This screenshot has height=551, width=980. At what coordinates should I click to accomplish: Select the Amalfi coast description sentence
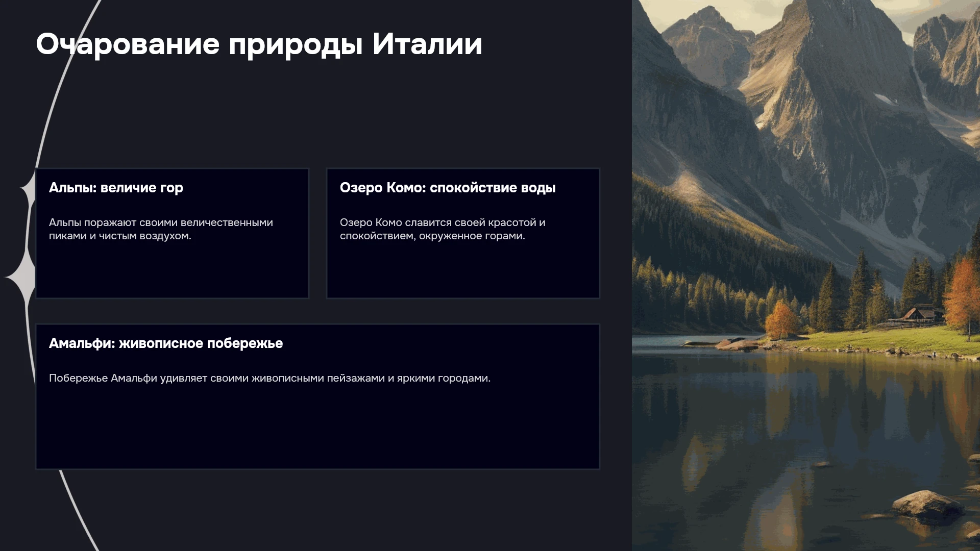269,378
